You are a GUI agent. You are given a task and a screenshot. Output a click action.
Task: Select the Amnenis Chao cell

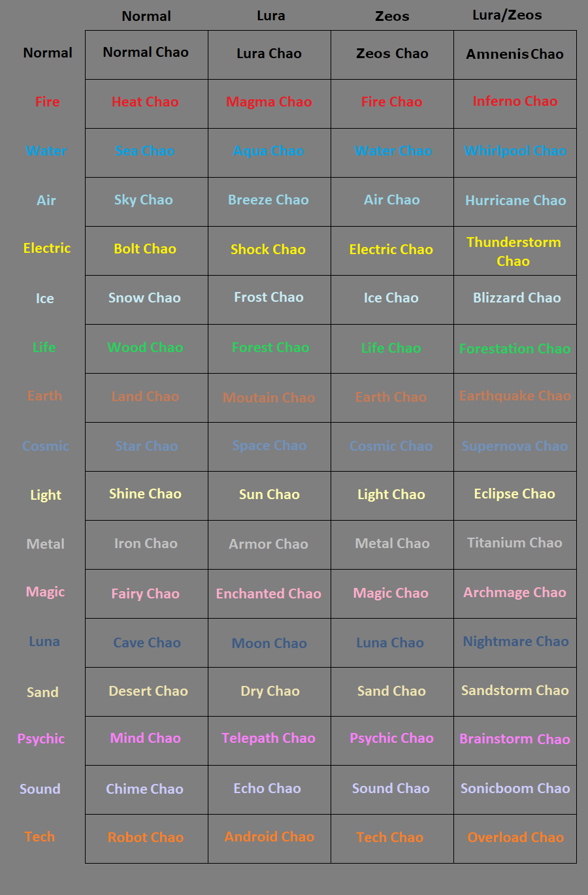pos(515,55)
